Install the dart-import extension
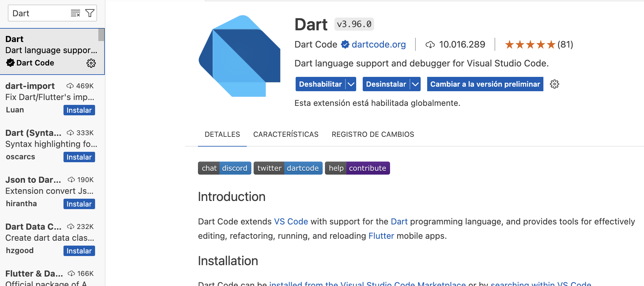 pyautogui.click(x=79, y=110)
